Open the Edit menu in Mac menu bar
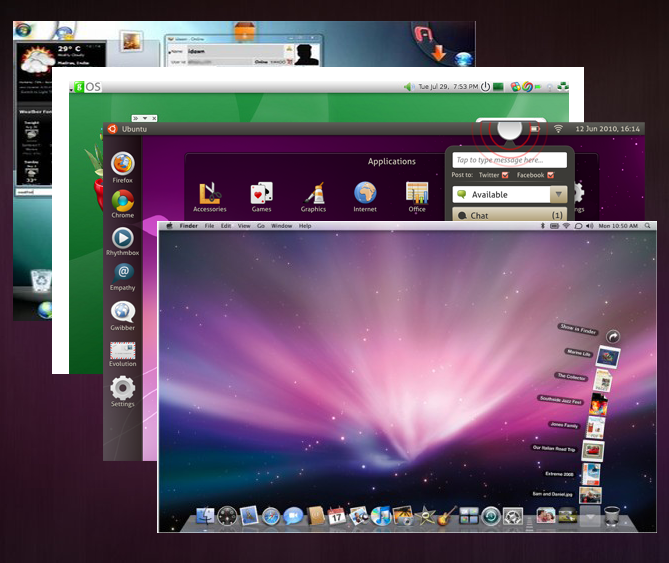The width and height of the screenshot is (669, 563). point(226,226)
